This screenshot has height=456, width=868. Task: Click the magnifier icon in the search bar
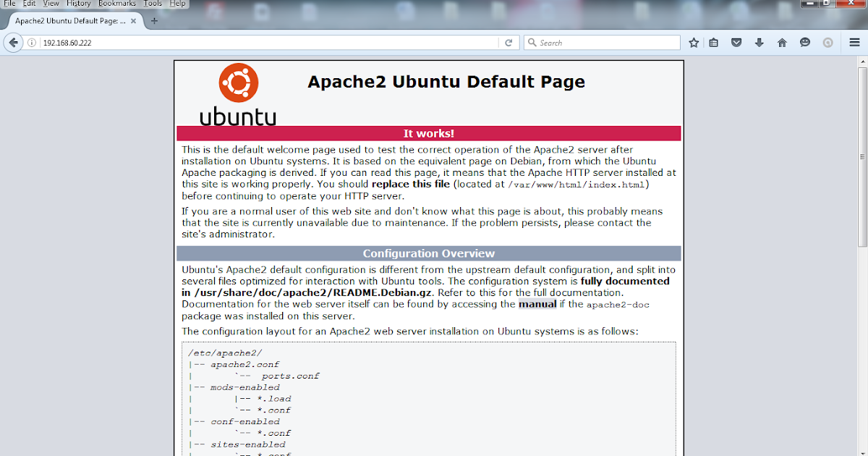click(x=531, y=42)
